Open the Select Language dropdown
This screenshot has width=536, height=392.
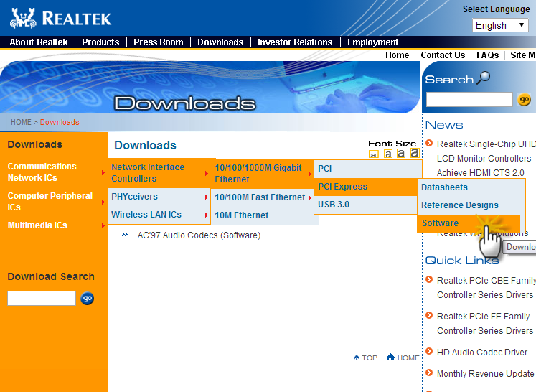click(x=500, y=25)
